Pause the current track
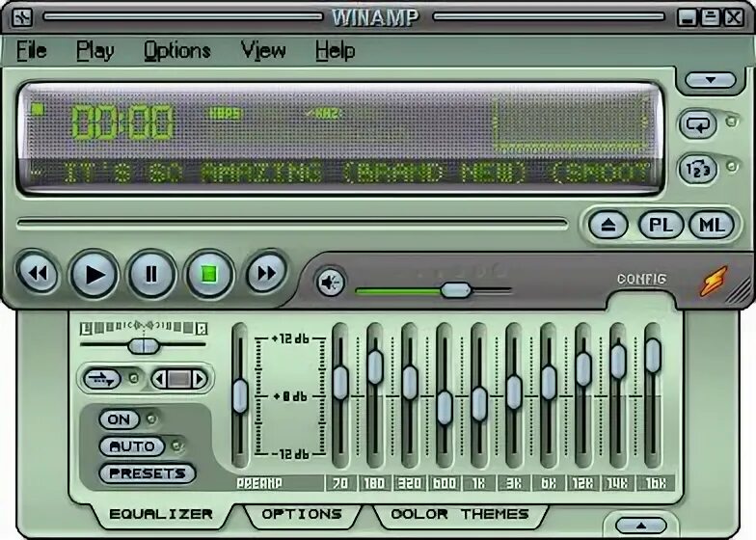The height and width of the screenshot is (540, 756). click(x=151, y=274)
